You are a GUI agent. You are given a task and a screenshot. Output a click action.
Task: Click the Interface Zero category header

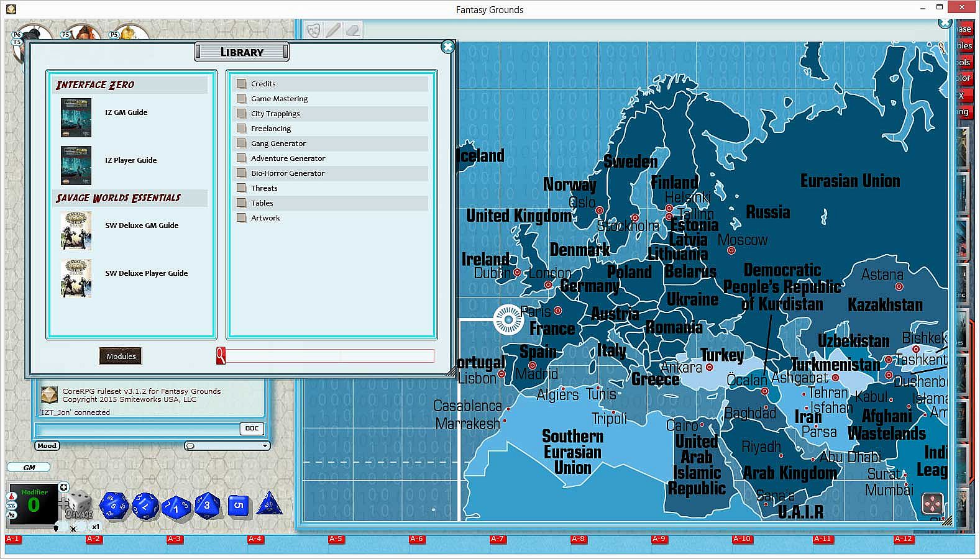coord(131,85)
